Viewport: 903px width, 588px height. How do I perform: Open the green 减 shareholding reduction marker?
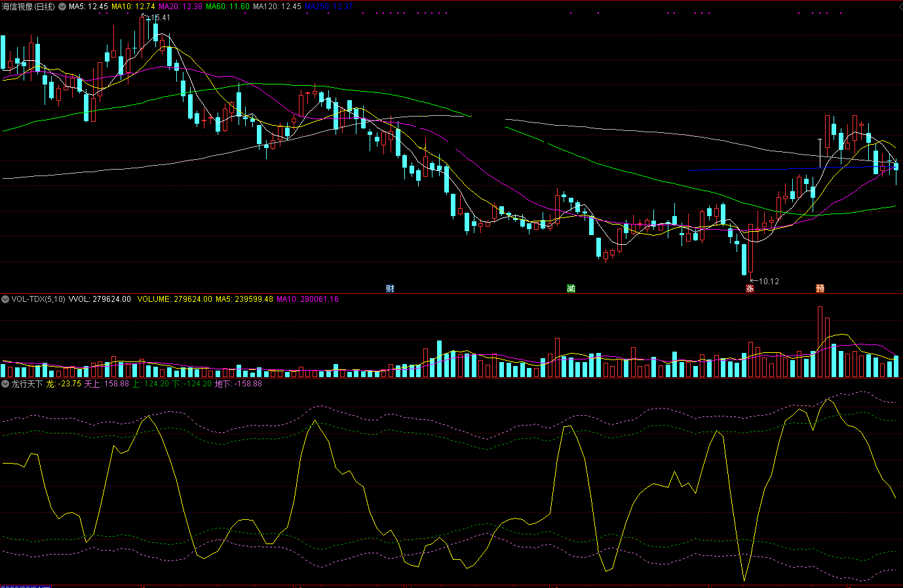tap(571, 289)
